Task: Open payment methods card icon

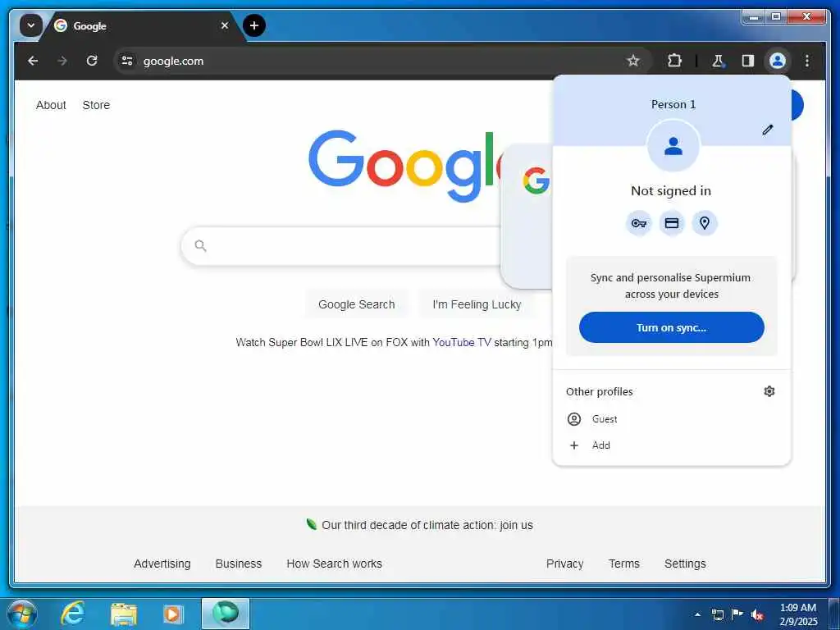Action: (x=672, y=223)
